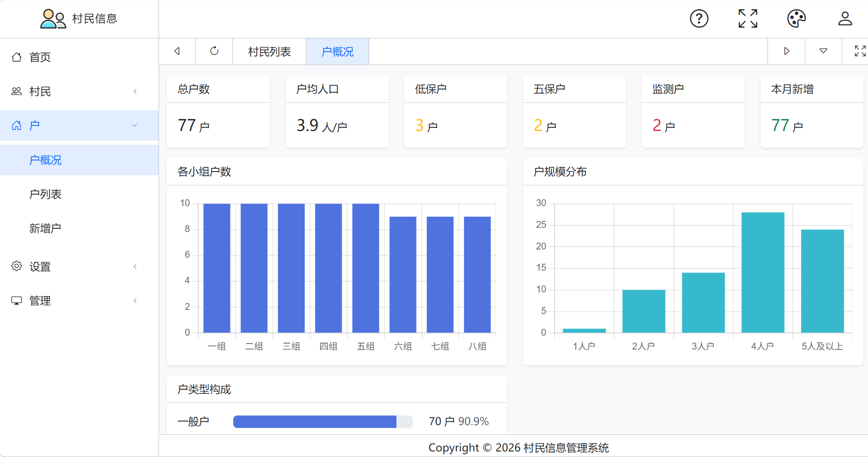The height and width of the screenshot is (457, 868).
Task: Open the theme palette icon
Action: (796, 19)
